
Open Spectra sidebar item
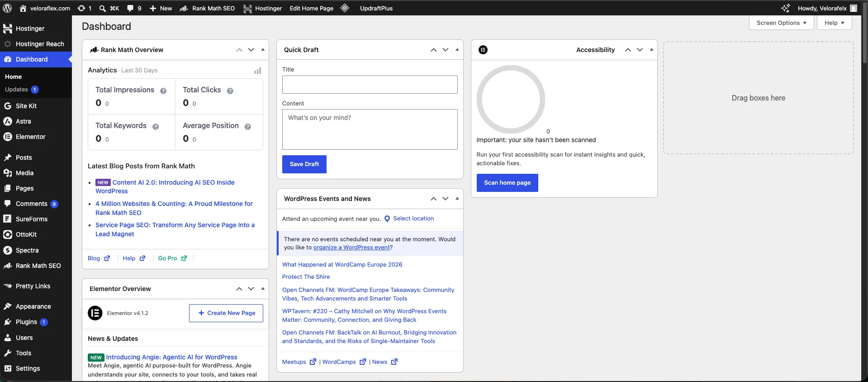coord(36,250)
